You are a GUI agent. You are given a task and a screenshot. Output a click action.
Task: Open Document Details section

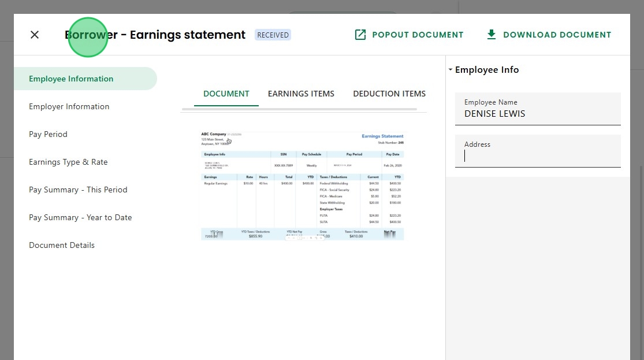(x=62, y=246)
